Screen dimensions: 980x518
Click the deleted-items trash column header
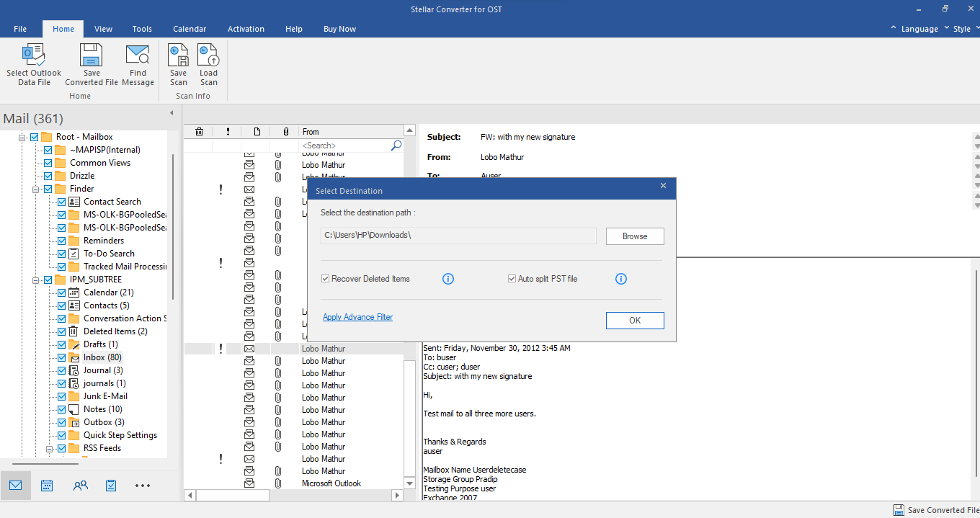coord(199,132)
